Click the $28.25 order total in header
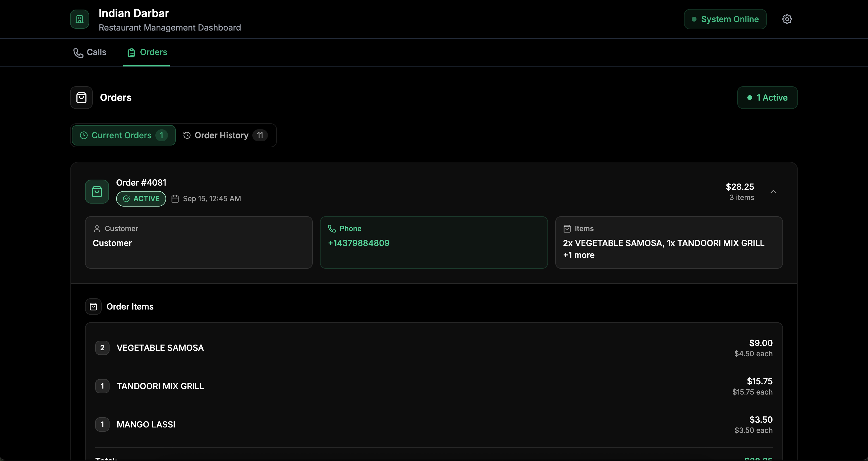868x461 pixels. (x=740, y=186)
